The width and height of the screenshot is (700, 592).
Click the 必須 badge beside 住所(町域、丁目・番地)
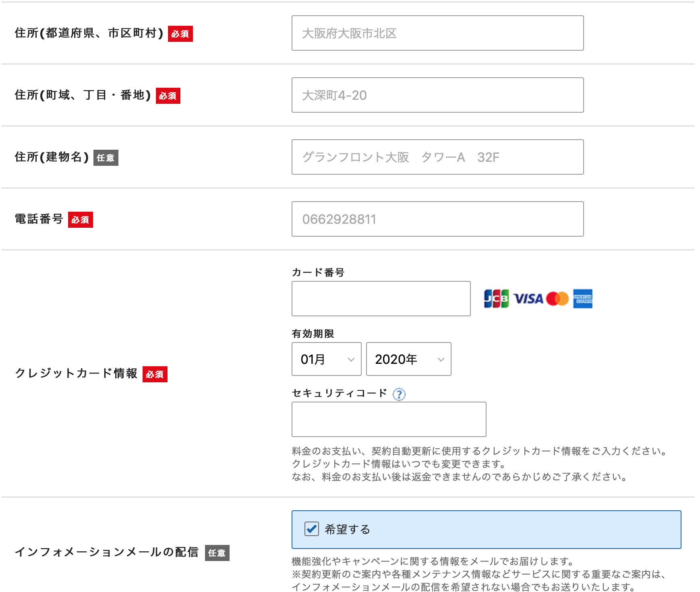[x=168, y=96]
